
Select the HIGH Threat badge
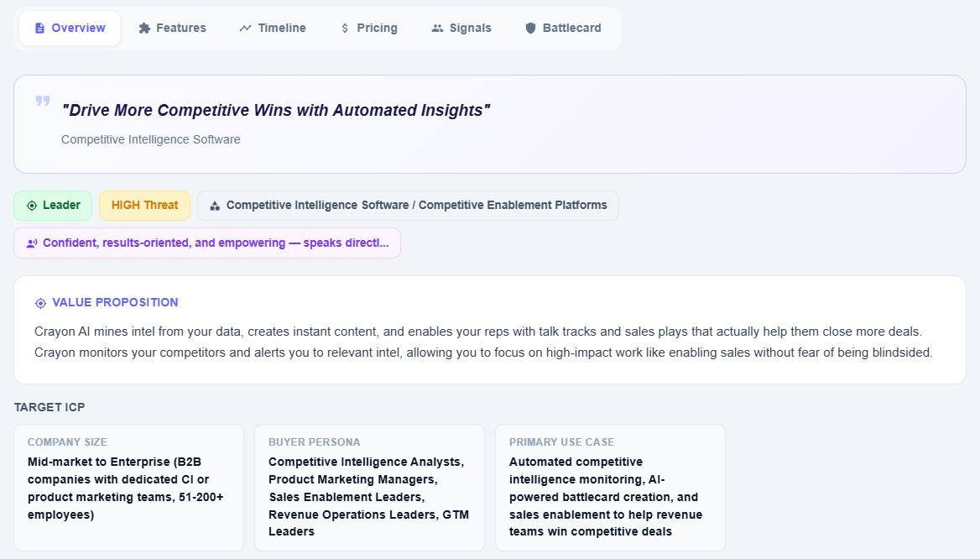coord(144,206)
